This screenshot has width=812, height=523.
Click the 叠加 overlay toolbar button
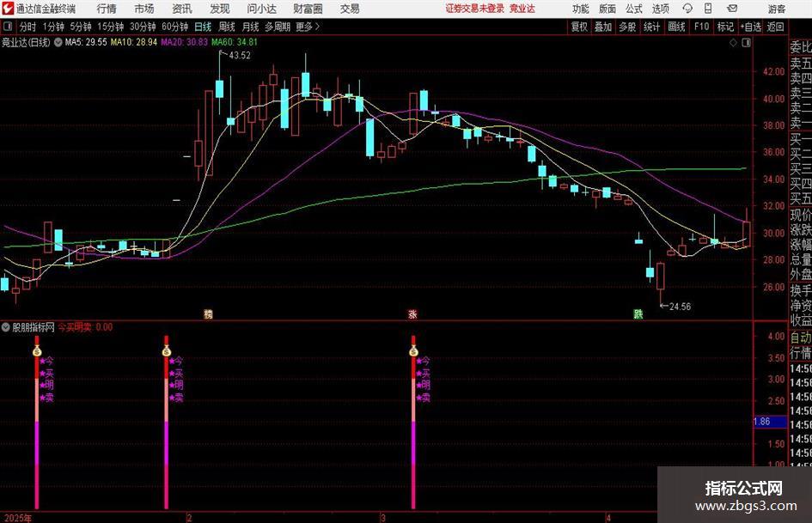point(603,27)
